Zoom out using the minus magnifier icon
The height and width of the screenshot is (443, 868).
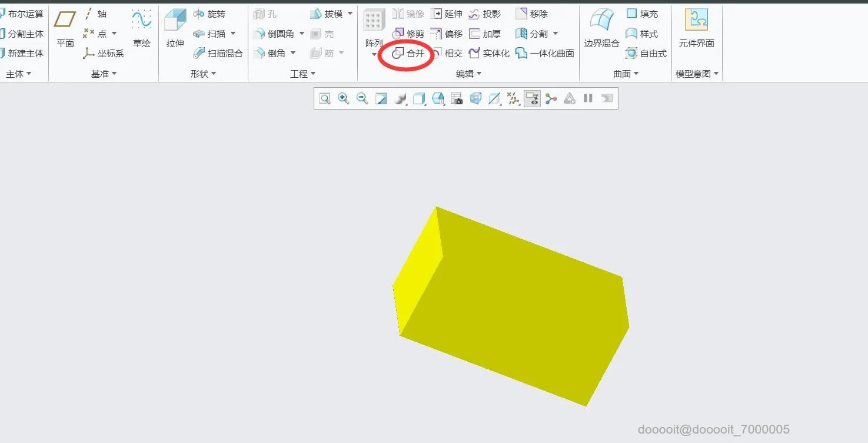click(363, 98)
